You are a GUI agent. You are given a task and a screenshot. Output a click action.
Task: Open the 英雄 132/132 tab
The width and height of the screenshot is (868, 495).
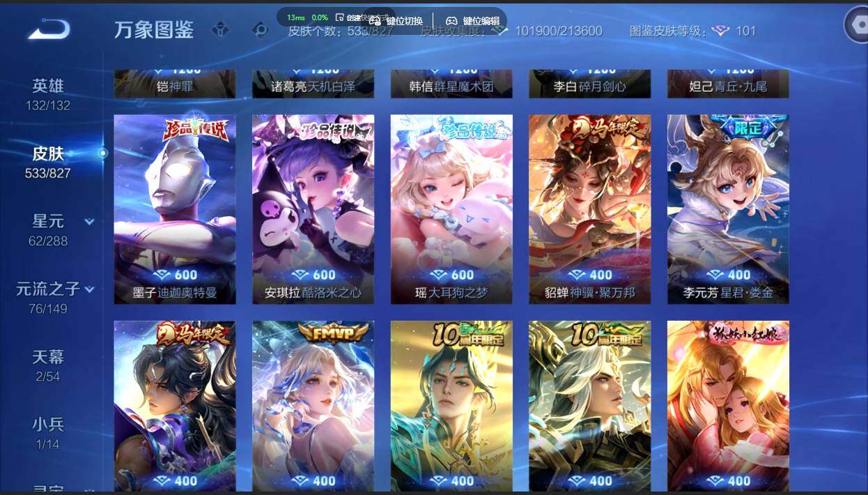(48, 95)
